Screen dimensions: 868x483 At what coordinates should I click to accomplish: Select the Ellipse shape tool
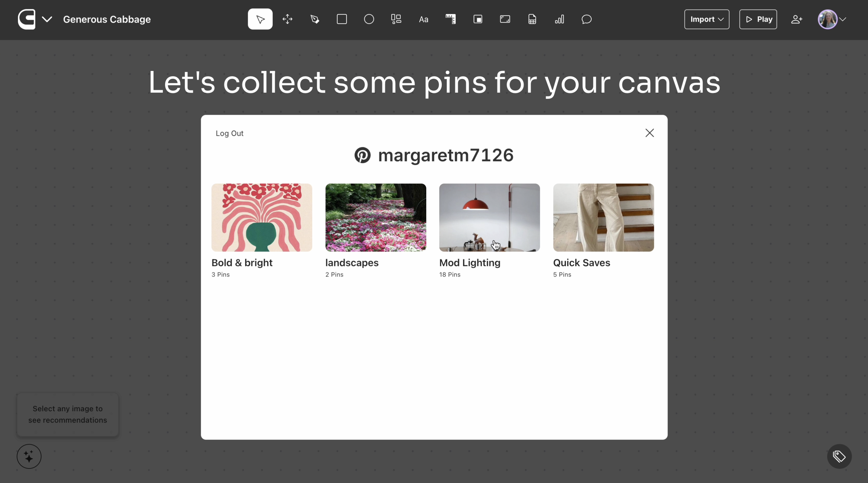click(369, 19)
